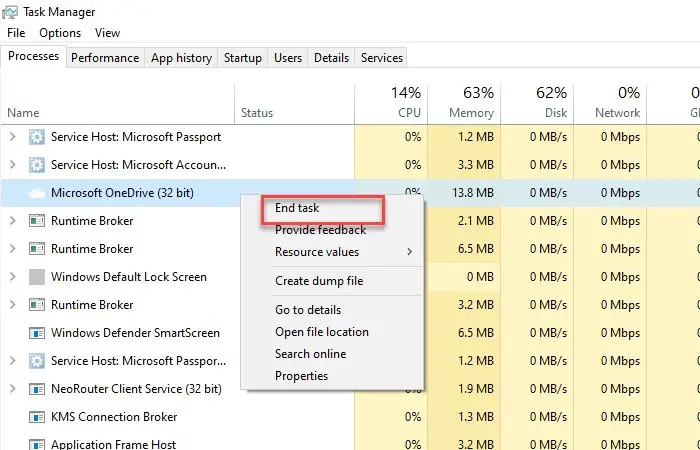The height and width of the screenshot is (450, 700).
Task: Click the Service Host: Microsoft Passport gear icon
Action: click(37, 137)
